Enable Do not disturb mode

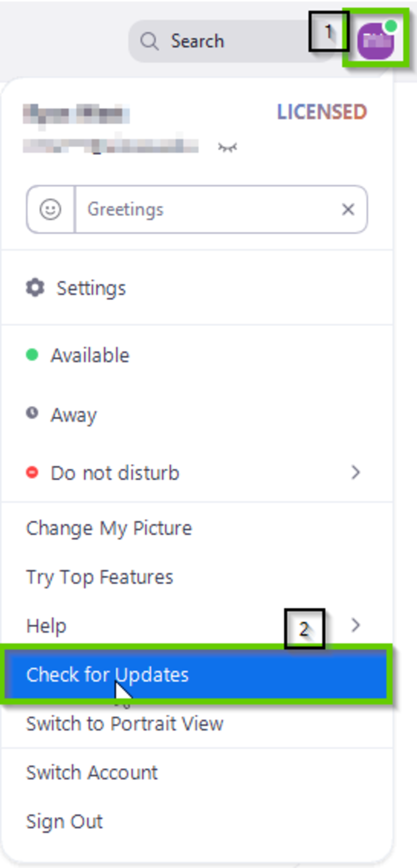[x=114, y=472]
